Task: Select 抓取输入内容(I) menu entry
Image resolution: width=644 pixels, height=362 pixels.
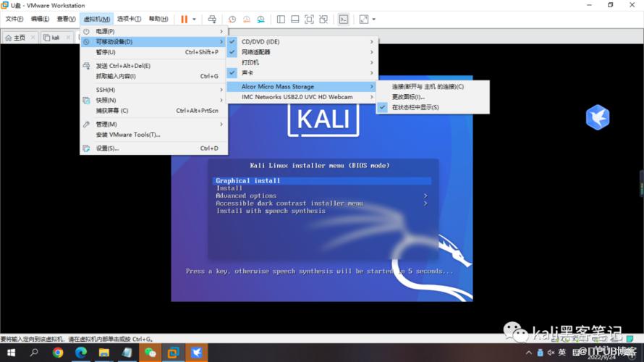Action: (x=153, y=76)
